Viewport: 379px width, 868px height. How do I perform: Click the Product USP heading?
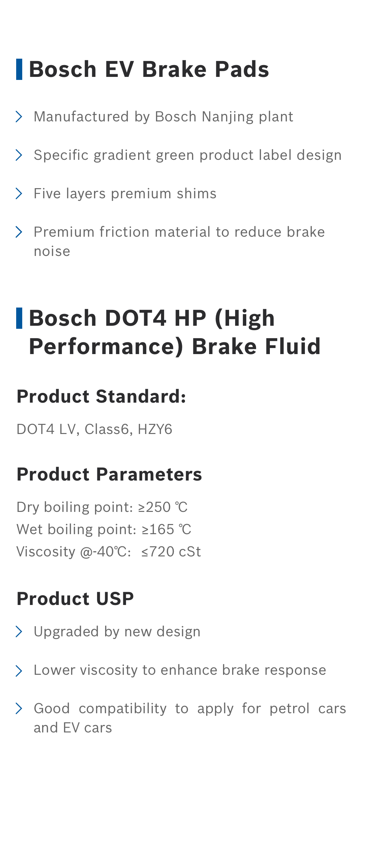pyautogui.click(x=75, y=599)
